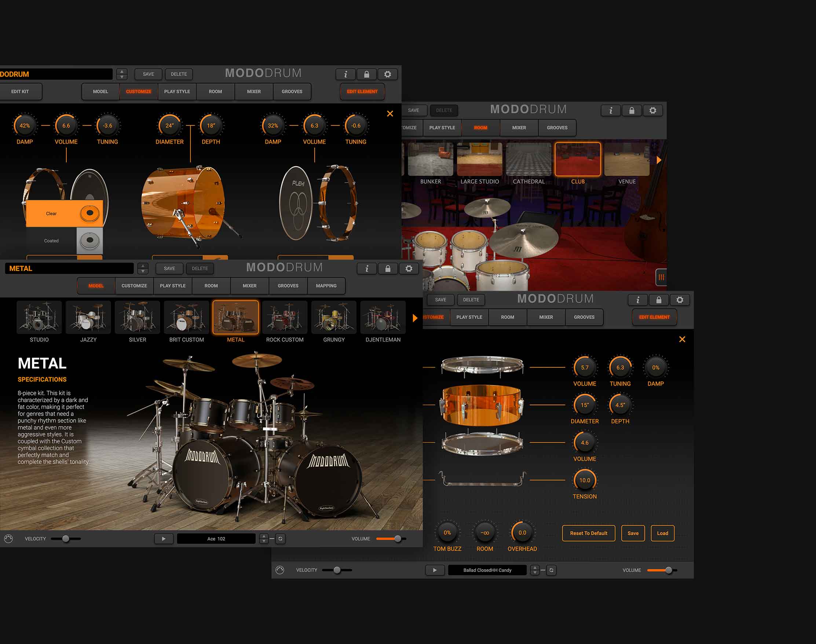Adjust VOLUME slider in METAL window
Image resolution: width=816 pixels, height=644 pixels.
click(391, 539)
